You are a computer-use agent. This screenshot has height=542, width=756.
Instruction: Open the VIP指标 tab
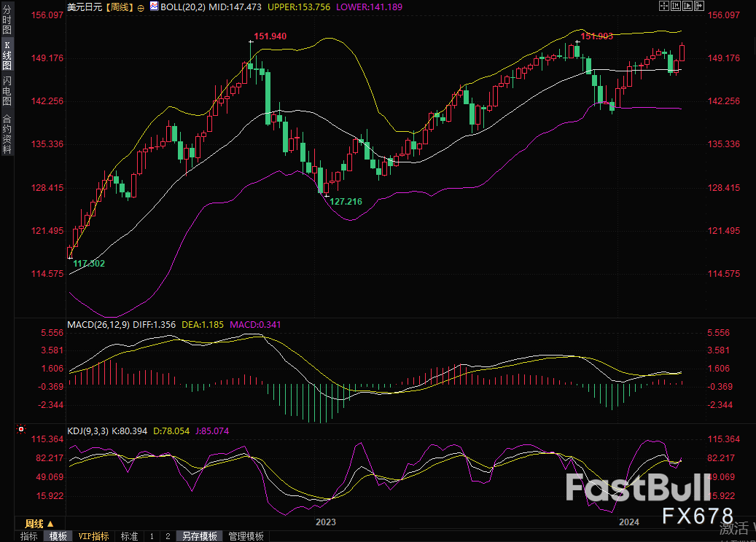(x=93, y=536)
